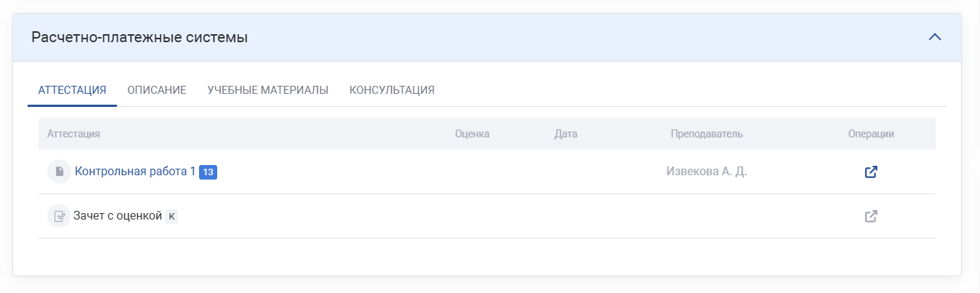Click the blue 13 badge

[x=208, y=172]
